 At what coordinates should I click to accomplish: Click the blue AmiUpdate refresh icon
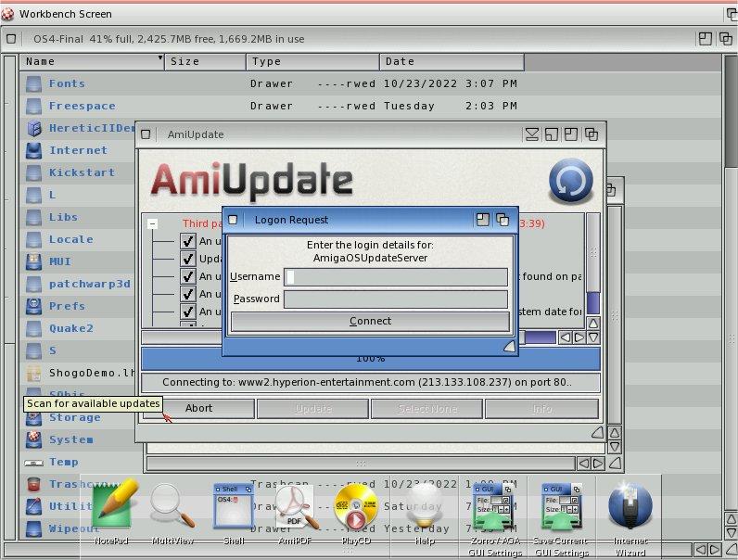tap(570, 181)
